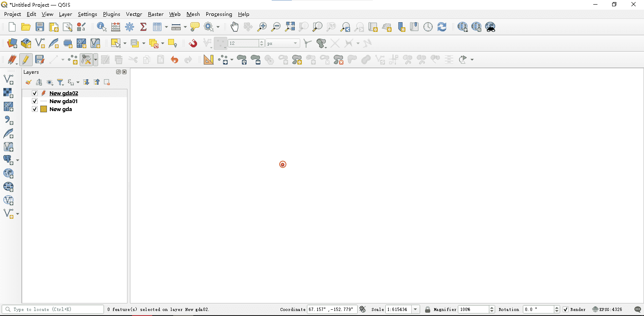The height and width of the screenshot is (316, 644).
Task: Open the Raster menu
Action: (156, 14)
